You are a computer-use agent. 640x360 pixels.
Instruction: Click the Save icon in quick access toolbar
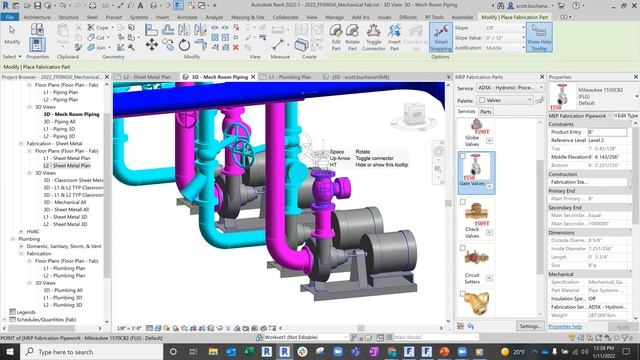(38, 6)
